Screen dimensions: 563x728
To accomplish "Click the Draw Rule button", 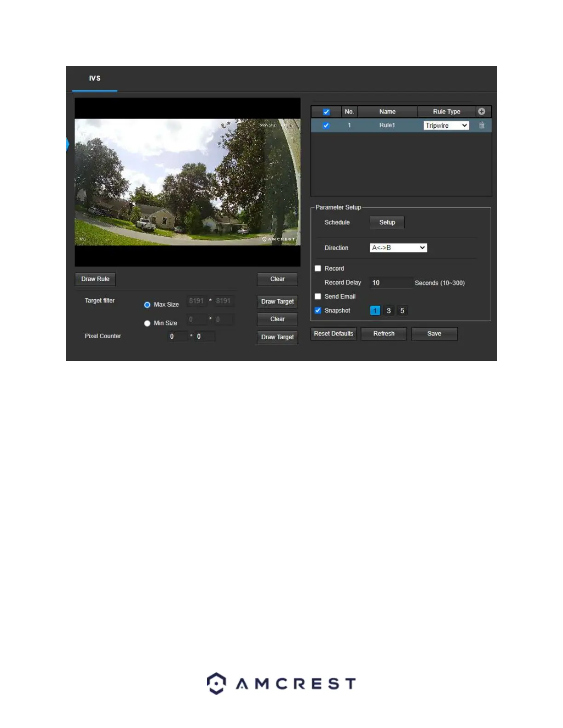I will (95, 279).
